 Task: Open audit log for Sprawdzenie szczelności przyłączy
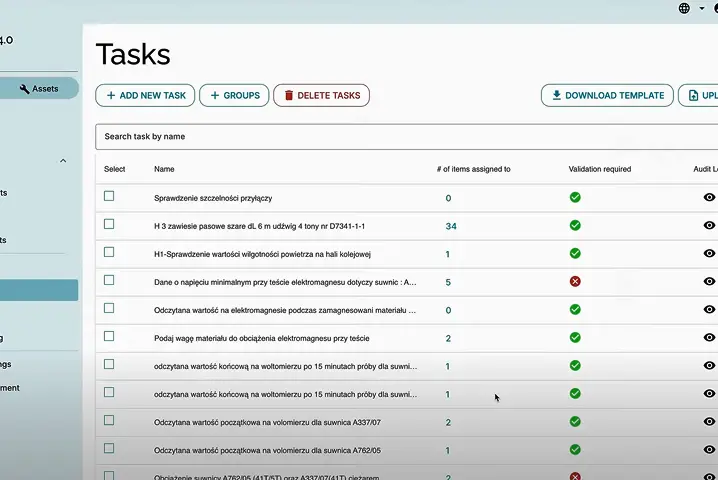(709, 198)
